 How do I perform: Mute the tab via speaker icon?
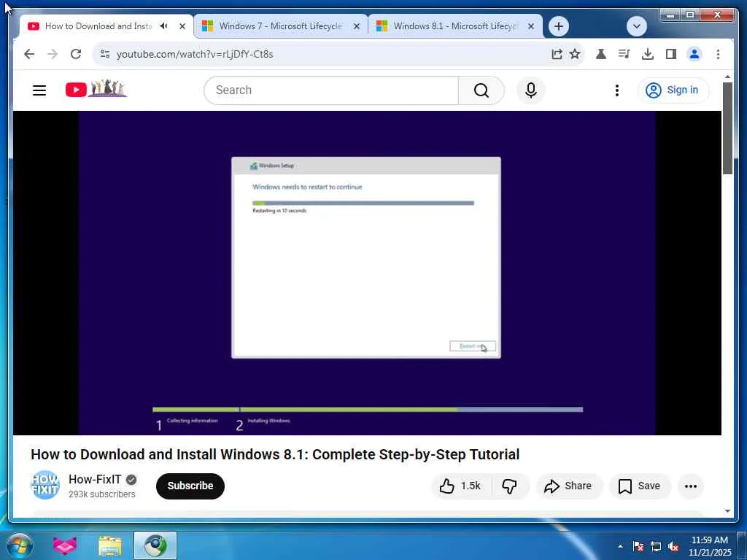(164, 26)
